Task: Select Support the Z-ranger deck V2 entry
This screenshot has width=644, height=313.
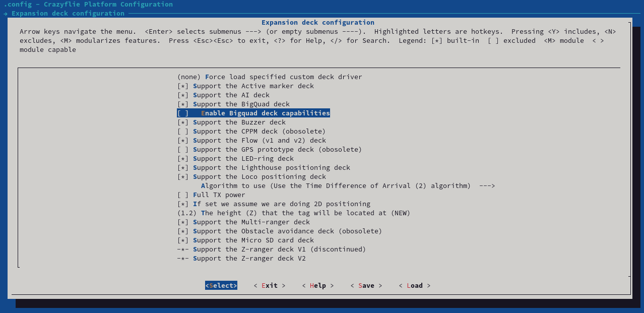Action: pos(241,259)
